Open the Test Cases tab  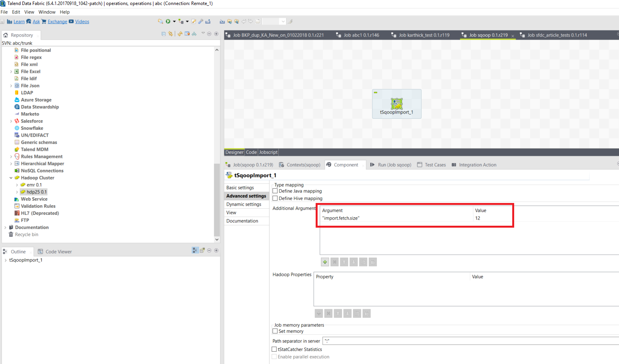coord(435,164)
